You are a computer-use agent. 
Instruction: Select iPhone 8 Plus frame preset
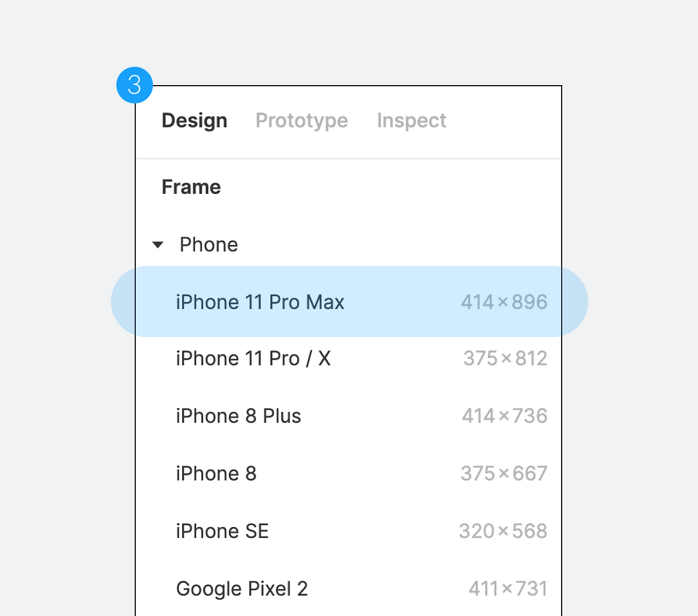(349, 416)
